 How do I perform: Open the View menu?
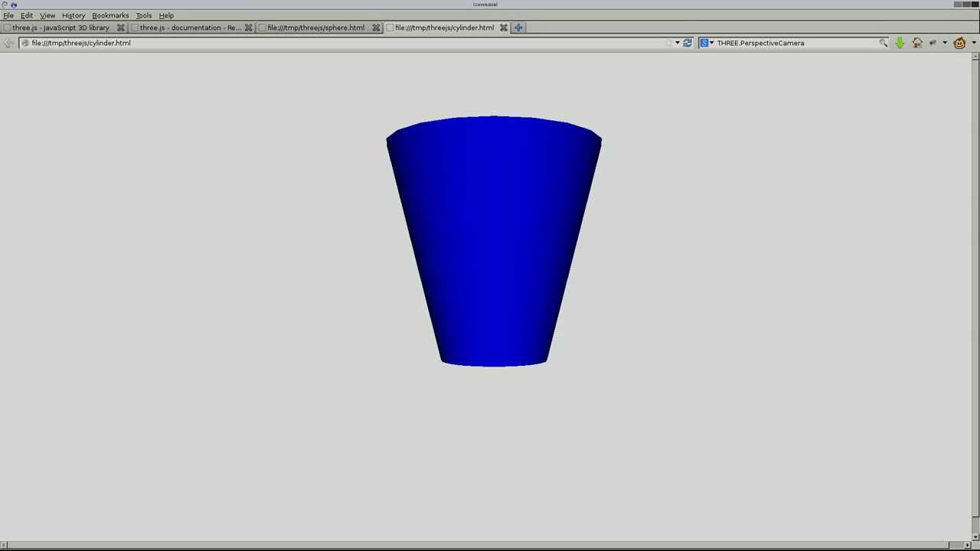coord(47,15)
